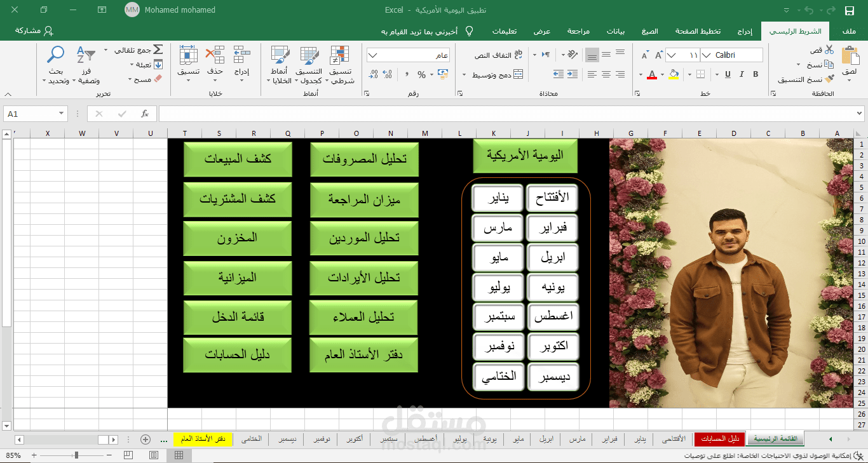Click Find & Select (بحث وتحديد) icon

point(55,60)
